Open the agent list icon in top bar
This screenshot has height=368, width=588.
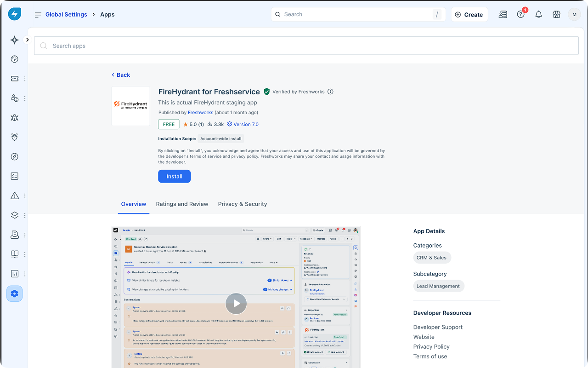[503, 14]
